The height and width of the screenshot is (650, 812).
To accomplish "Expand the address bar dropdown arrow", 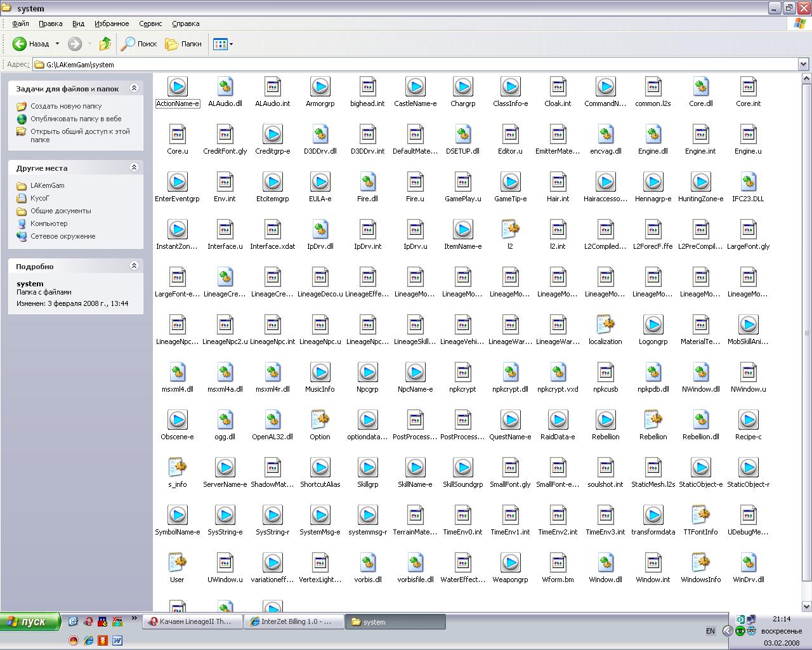I will (803, 64).
